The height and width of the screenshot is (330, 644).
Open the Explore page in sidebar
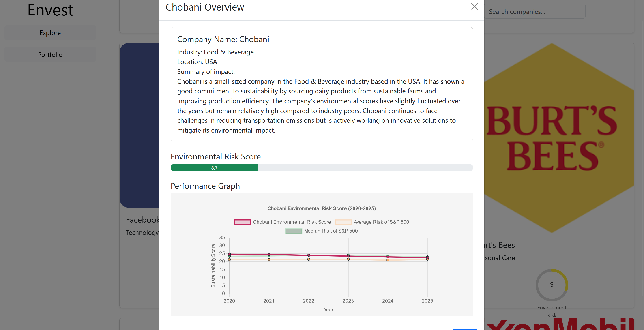point(50,33)
